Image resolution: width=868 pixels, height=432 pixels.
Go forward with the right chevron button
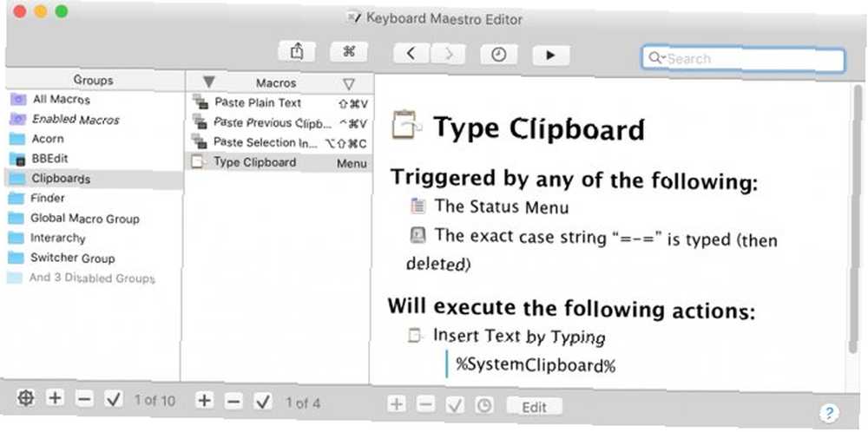[448, 54]
